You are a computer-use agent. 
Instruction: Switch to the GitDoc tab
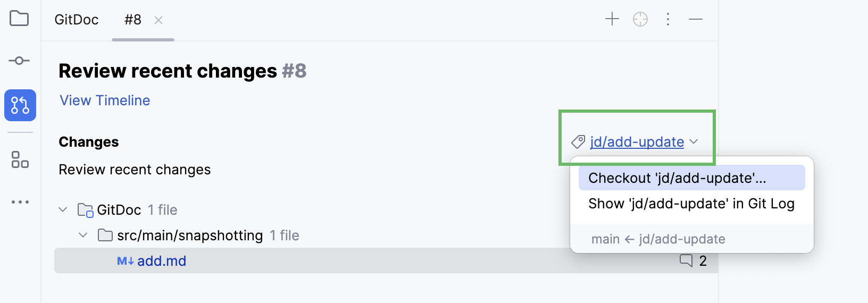point(77,20)
